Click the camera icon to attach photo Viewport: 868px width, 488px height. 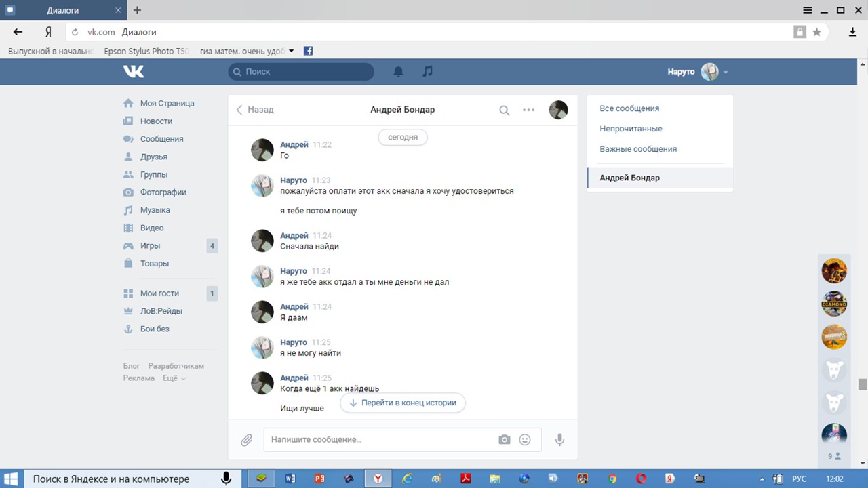coord(504,440)
